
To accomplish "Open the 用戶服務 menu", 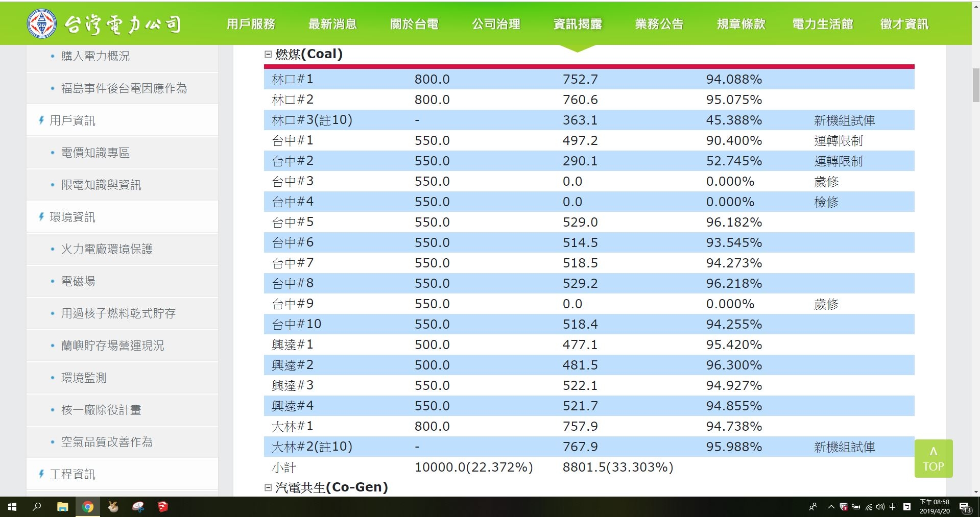I will coord(251,24).
